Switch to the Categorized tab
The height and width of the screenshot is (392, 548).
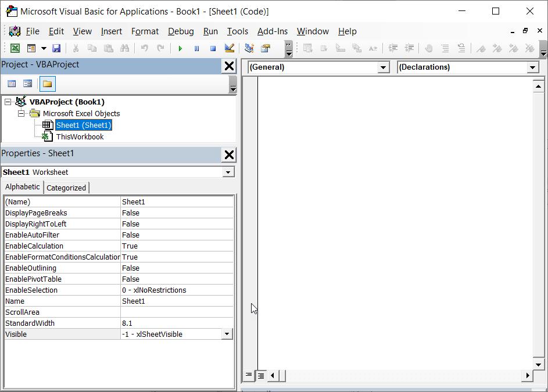pyautogui.click(x=66, y=188)
